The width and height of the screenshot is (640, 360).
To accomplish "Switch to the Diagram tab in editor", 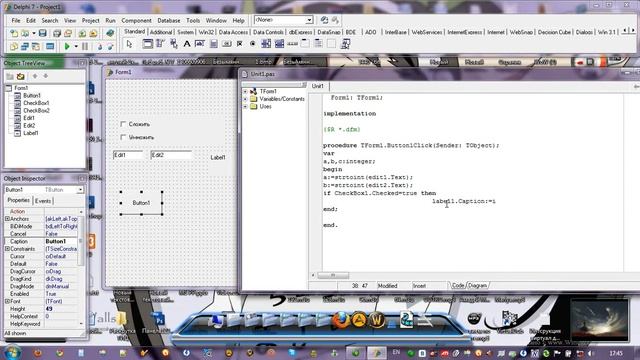I will pos(478,285).
